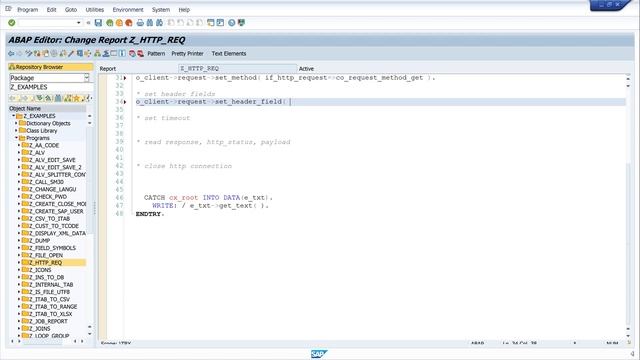Click the Find binoculars icon
This screenshot has height=360, width=640.
tap(150, 23)
